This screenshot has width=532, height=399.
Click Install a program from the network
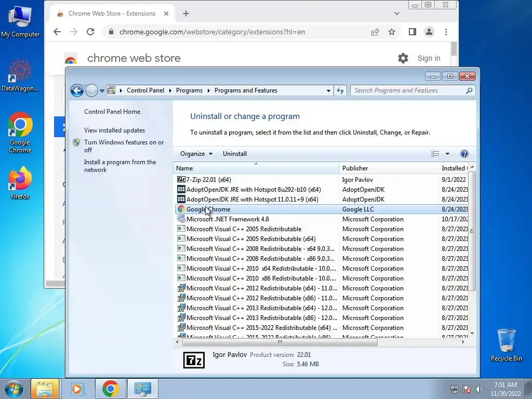pos(120,166)
